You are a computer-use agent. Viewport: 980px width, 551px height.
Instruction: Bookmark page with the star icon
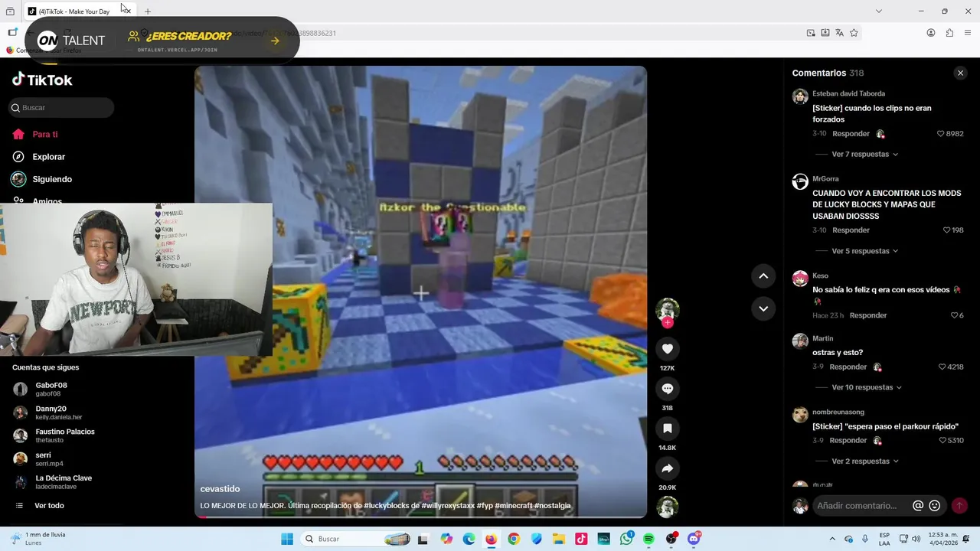point(854,33)
